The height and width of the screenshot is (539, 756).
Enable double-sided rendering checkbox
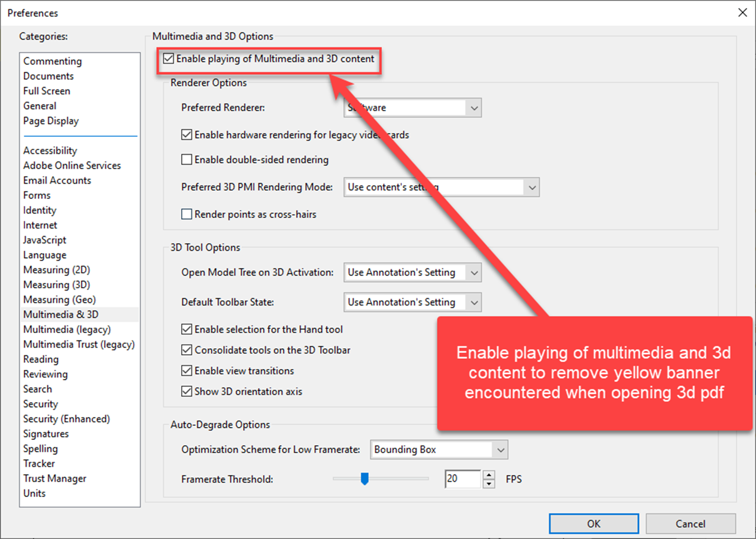[x=187, y=160]
